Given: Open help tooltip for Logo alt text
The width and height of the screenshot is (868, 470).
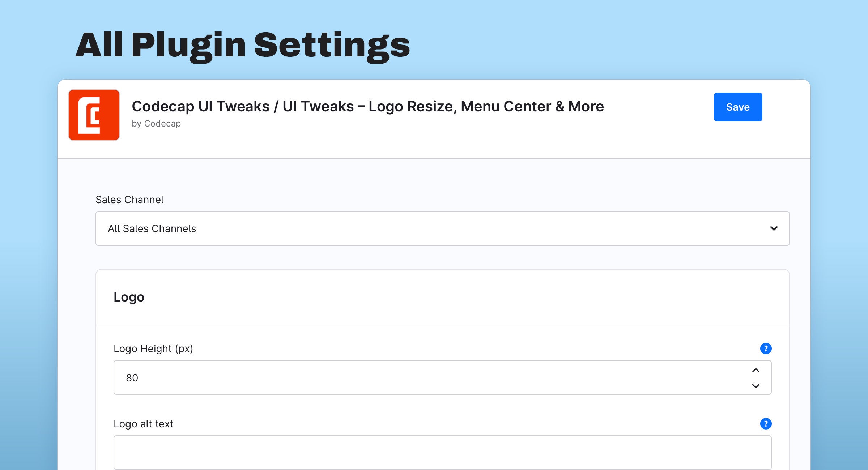Looking at the screenshot, I should (766, 424).
